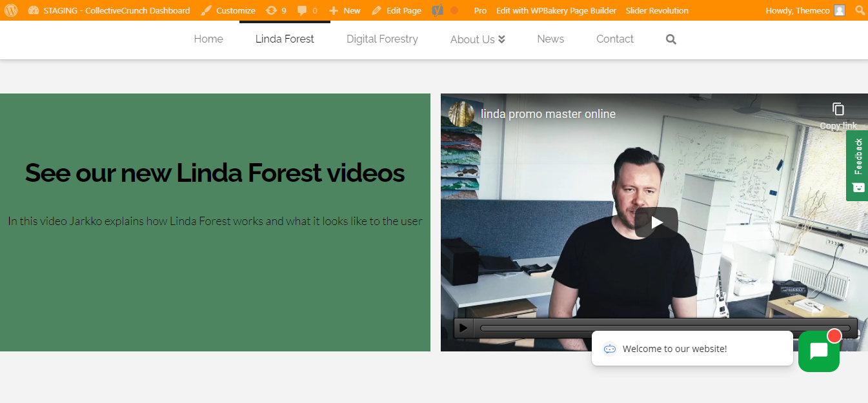Click the heading See our new Linda Forest videos
This screenshot has height=403, width=868.
pos(215,173)
